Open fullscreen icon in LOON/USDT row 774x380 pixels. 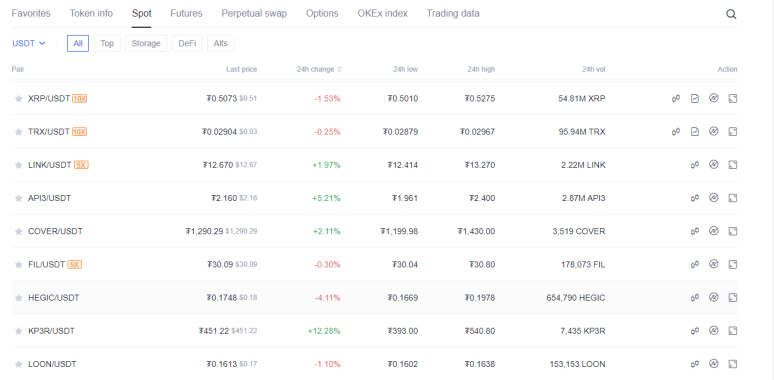[x=733, y=364]
